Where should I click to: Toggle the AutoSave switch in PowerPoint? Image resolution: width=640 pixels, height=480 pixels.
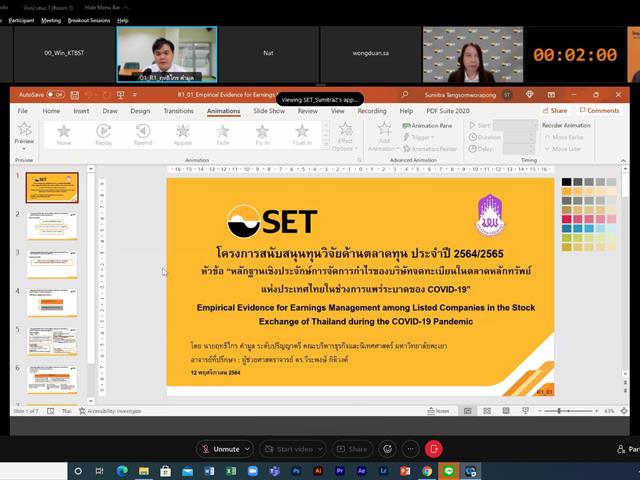tap(56, 95)
